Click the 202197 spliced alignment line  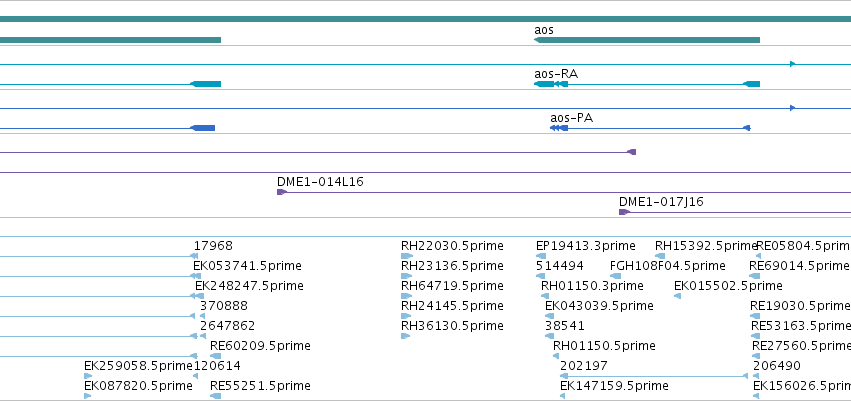(654, 376)
